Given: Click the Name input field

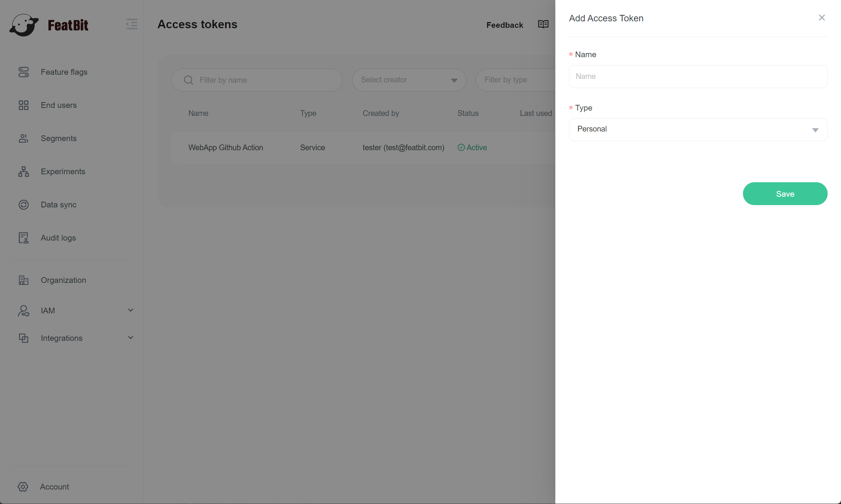Looking at the screenshot, I should pyautogui.click(x=698, y=76).
